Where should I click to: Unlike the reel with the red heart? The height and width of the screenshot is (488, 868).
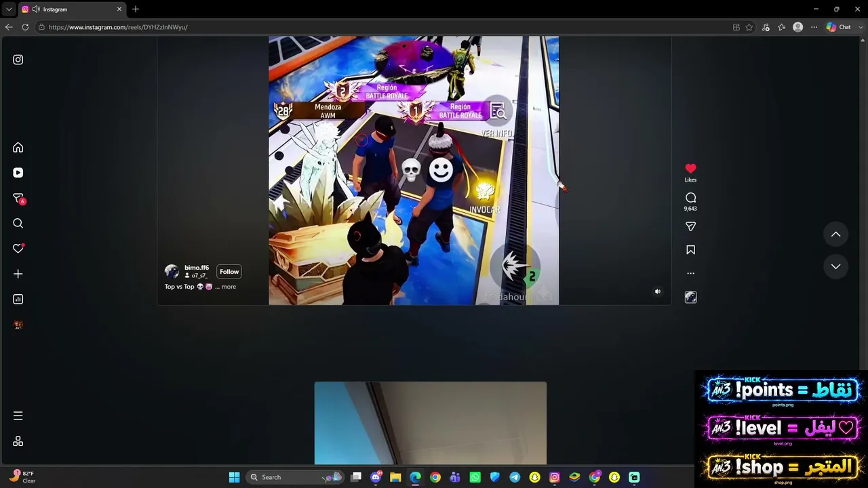[690, 169]
